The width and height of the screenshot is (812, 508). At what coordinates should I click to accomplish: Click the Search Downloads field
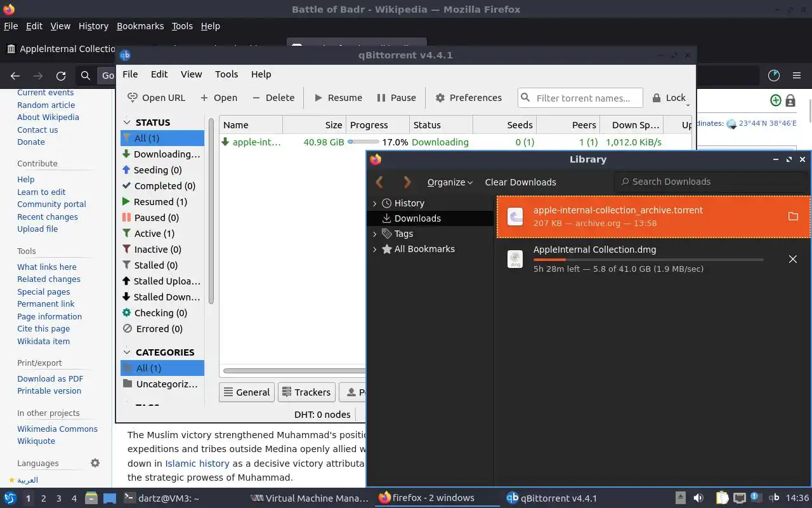[710, 182]
